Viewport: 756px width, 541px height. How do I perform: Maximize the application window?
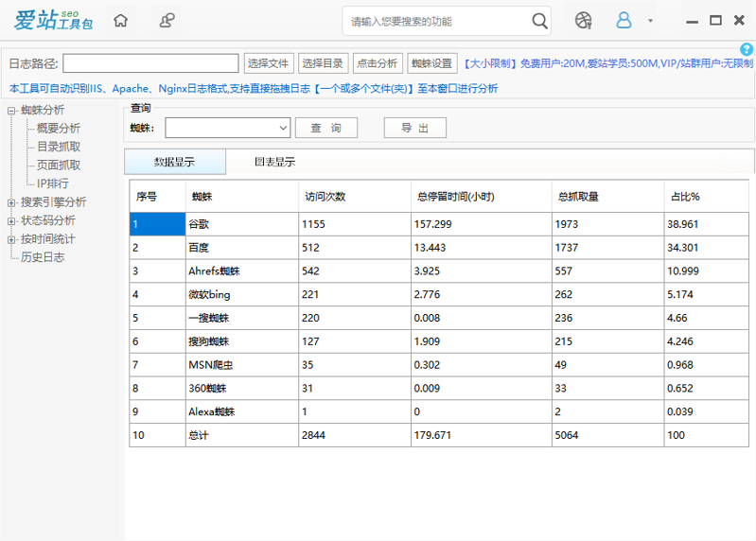click(715, 20)
